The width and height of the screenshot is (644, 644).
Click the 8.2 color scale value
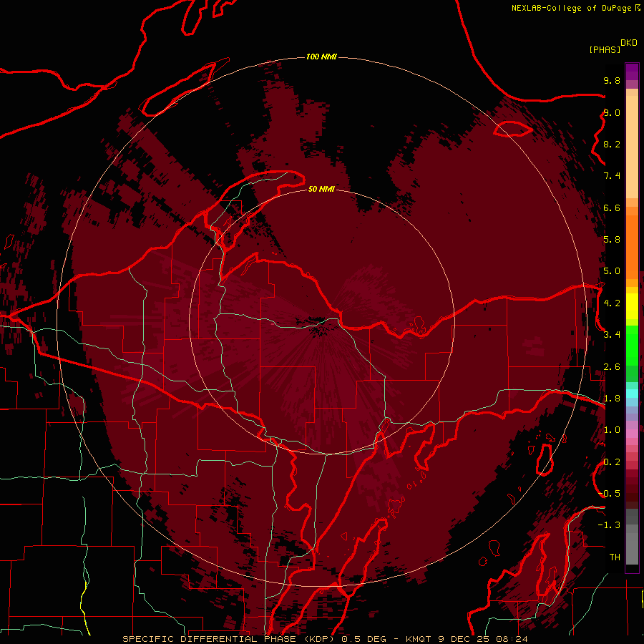click(x=612, y=144)
